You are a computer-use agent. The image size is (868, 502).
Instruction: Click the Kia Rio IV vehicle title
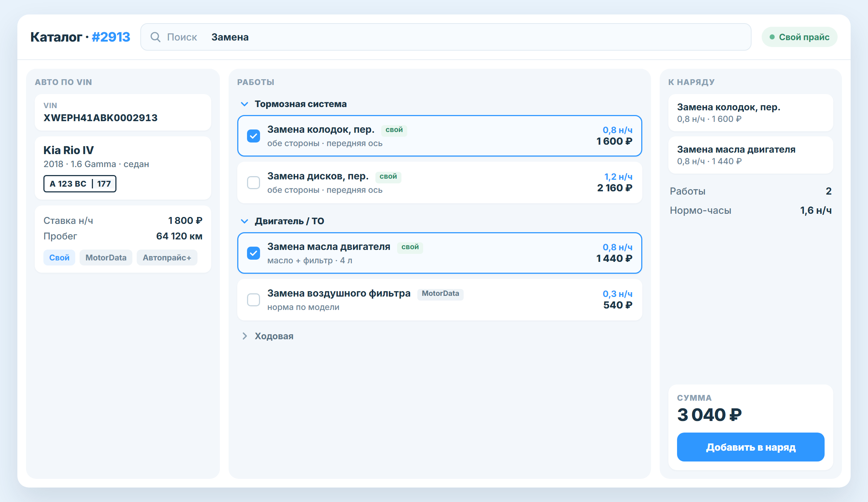(69, 150)
